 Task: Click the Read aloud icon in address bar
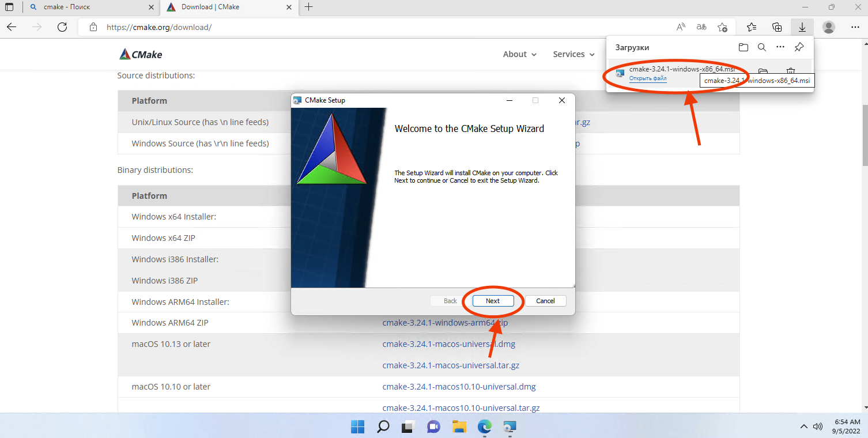[x=681, y=27]
